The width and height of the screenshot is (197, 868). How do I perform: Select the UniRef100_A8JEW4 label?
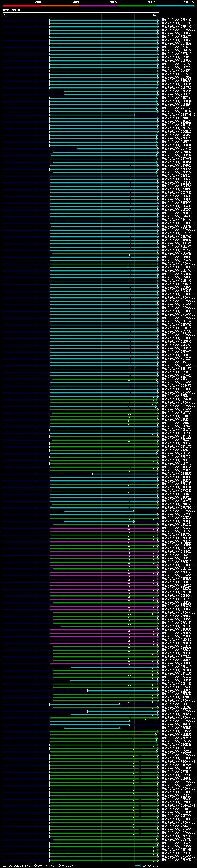(176, 111)
